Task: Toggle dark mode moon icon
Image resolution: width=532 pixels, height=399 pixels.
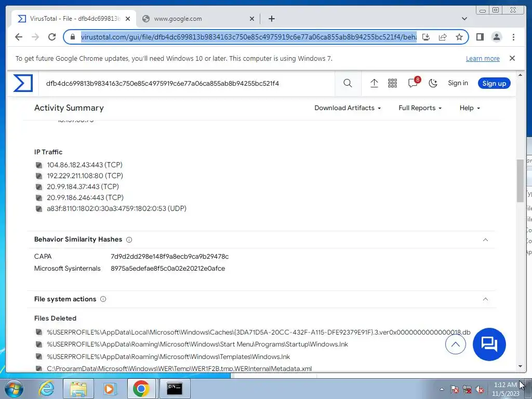Action: [433, 83]
